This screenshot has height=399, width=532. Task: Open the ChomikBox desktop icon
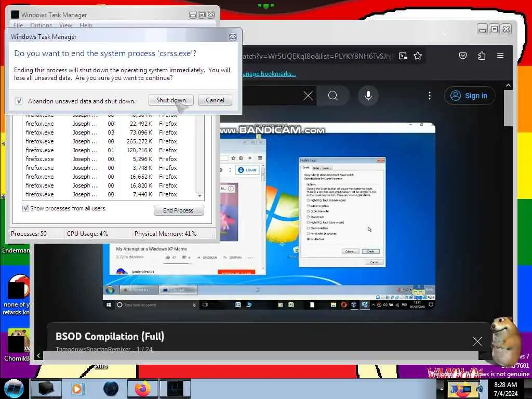coord(17,344)
